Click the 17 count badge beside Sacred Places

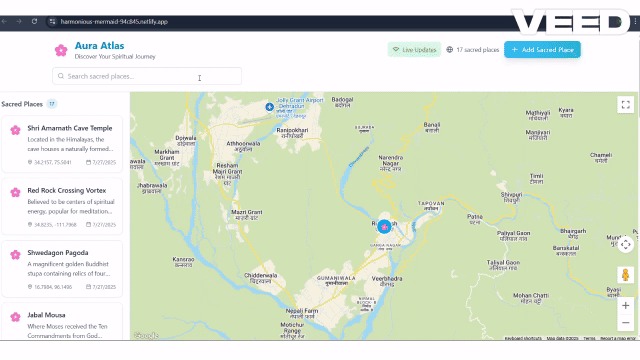coord(51,104)
